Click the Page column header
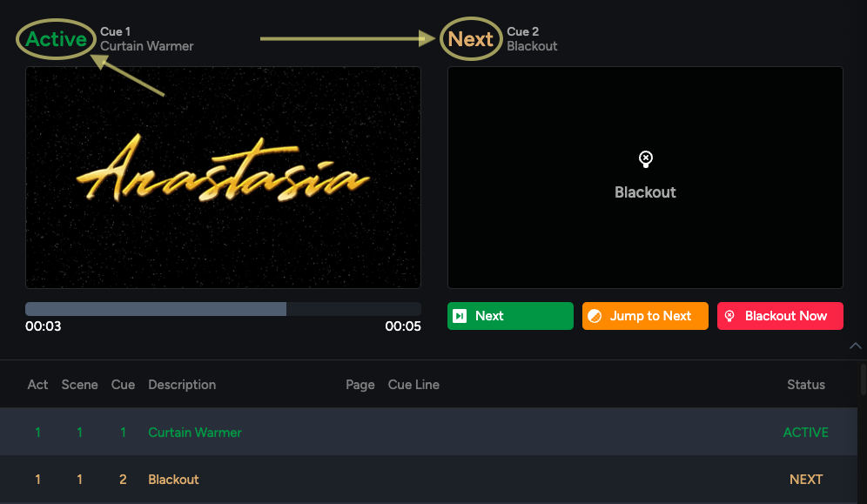 [360, 385]
